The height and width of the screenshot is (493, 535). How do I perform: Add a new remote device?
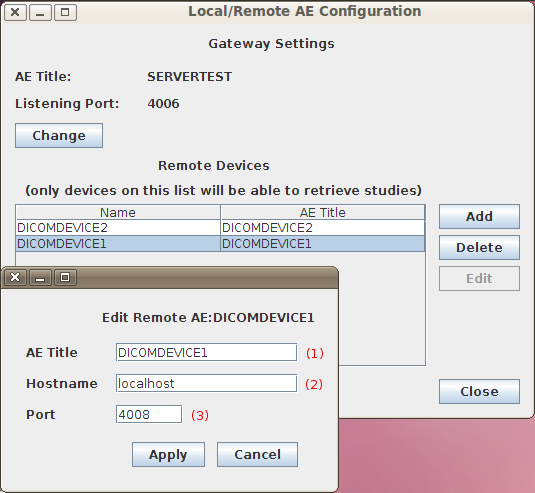[x=479, y=216]
